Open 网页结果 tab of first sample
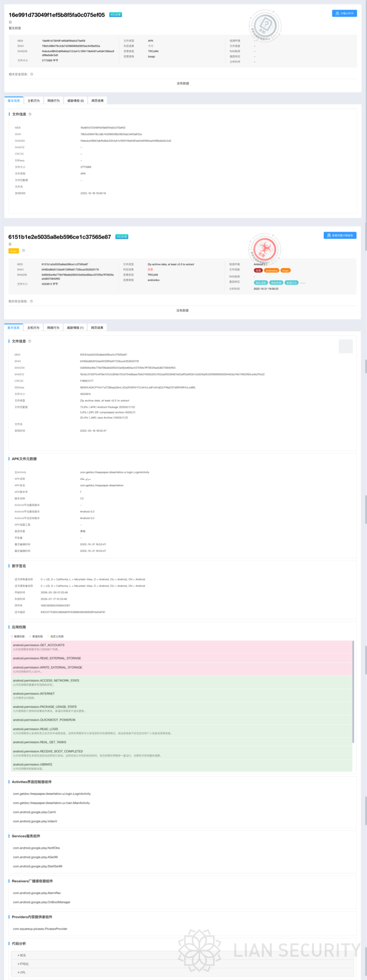367x980 pixels. click(x=98, y=101)
